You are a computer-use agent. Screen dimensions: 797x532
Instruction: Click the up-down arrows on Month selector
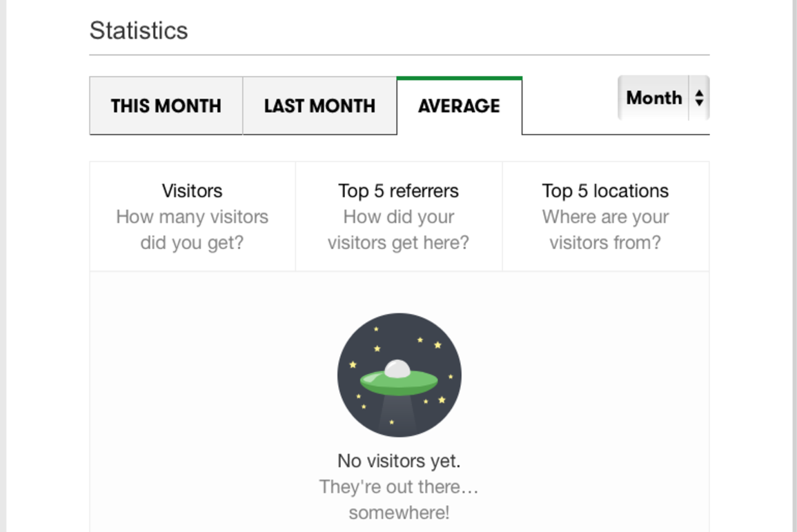[700, 97]
